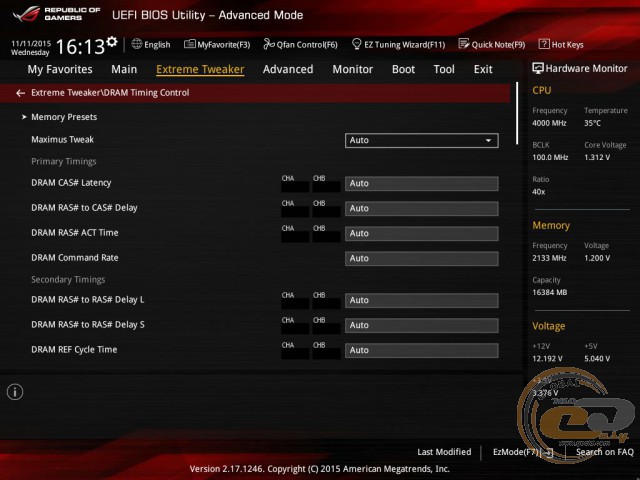
Task: Click the DRAM REF Cycle Time field
Action: pyautogui.click(x=422, y=350)
